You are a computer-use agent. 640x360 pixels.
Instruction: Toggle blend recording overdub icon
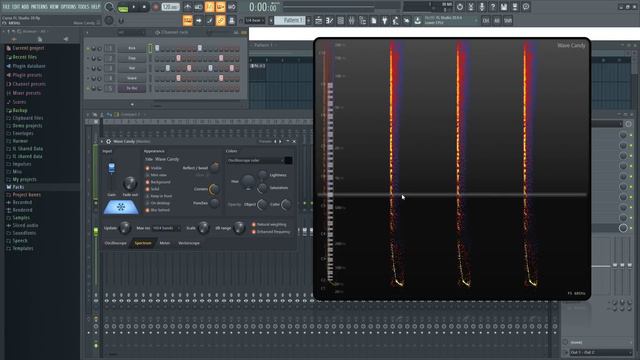click(220, 7)
